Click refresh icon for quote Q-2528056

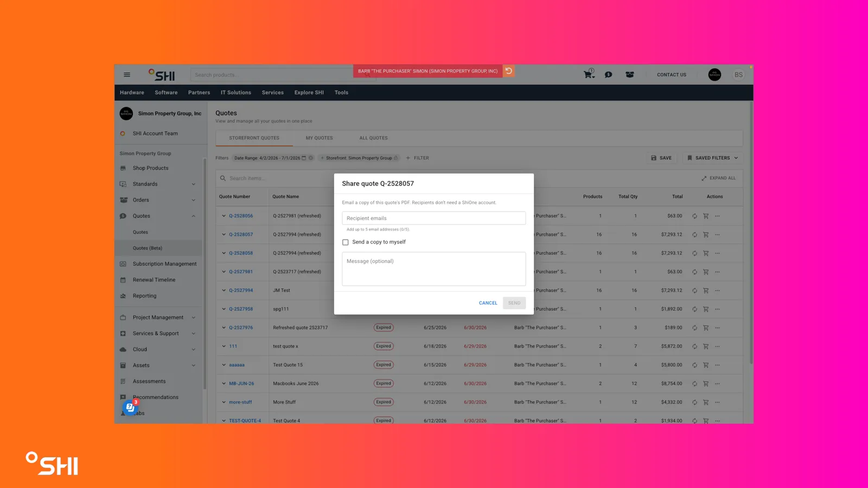coord(694,216)
